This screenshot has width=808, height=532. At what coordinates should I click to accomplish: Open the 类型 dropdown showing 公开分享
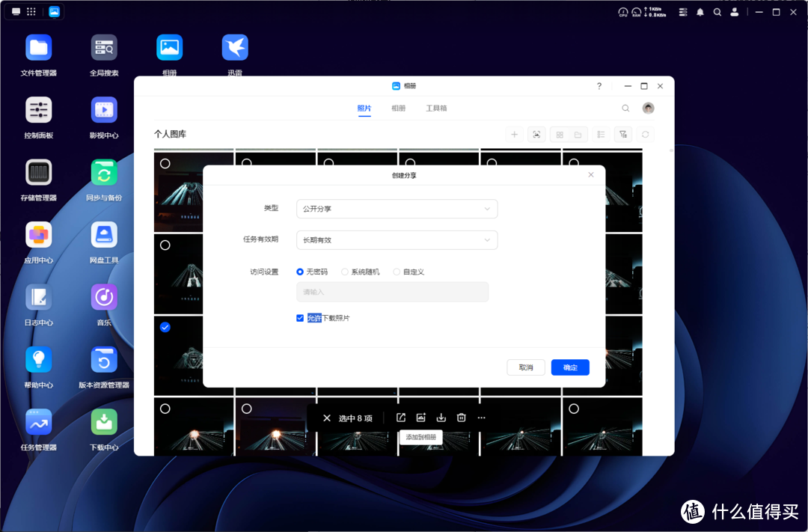397,209
